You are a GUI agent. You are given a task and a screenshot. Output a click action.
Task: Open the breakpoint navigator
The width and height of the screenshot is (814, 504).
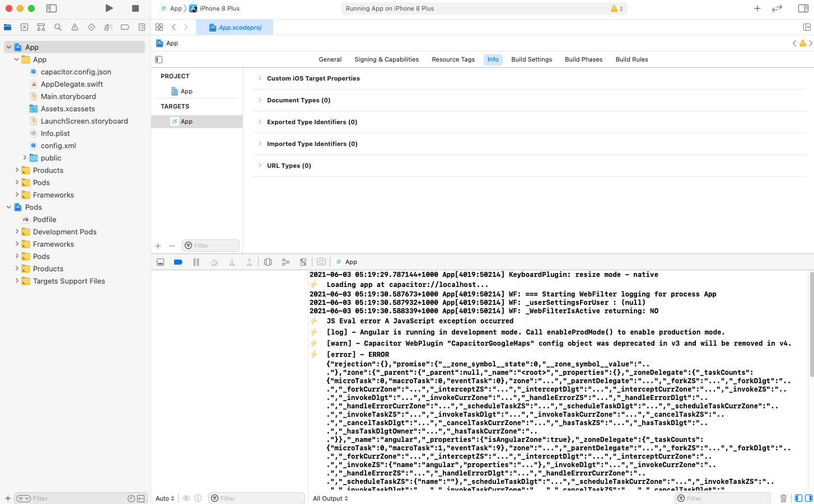pos(125,27)
